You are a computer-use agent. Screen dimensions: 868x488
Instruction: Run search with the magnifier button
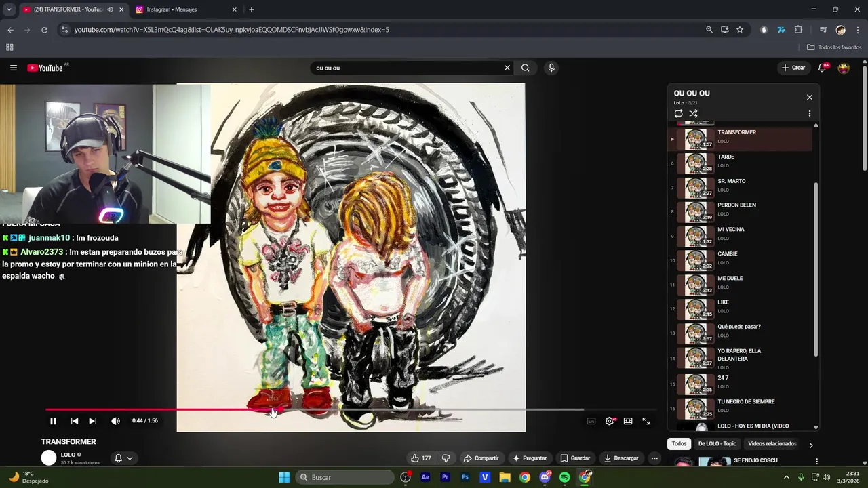point(525,68)
